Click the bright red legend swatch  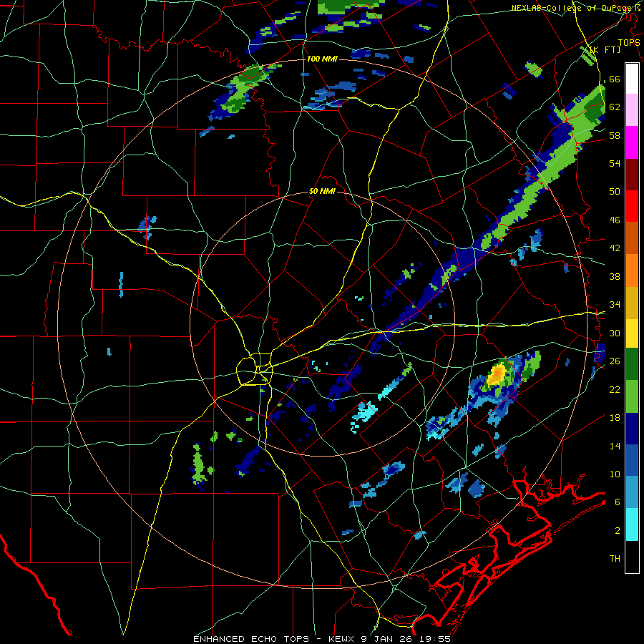[x=632, y=206]
